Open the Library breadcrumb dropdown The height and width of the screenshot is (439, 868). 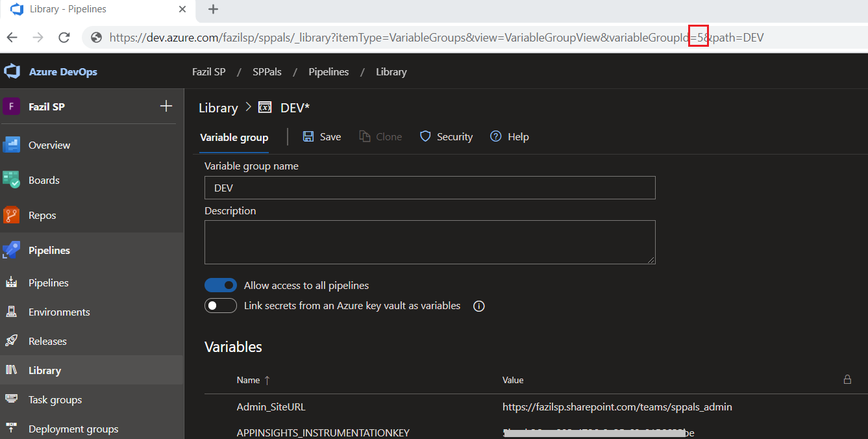(x=218, y=107)
